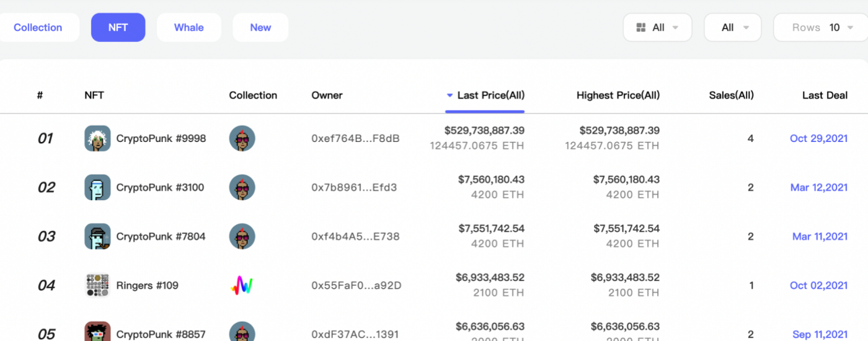Screen dimensions: 868x341
Task: Open the Mar 12,2021 last deal link
Action: pyautogui.click(x=819, y=187)
